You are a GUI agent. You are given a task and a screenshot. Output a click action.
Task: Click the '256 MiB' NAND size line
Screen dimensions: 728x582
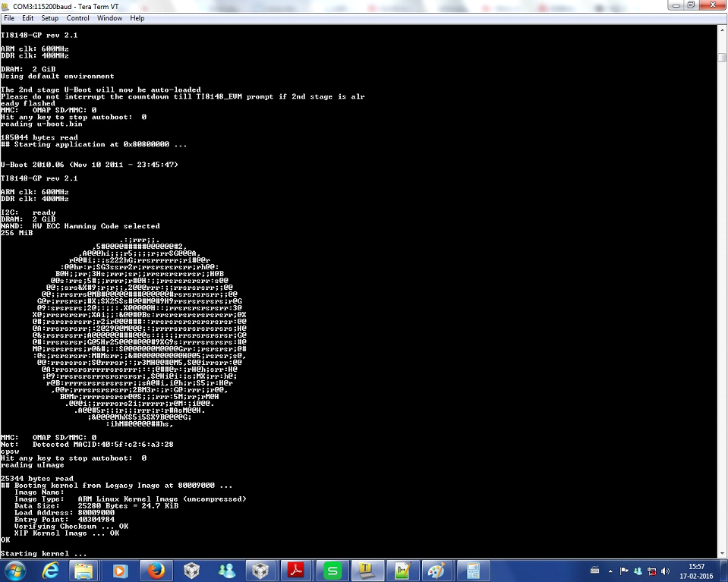point(16,233)
